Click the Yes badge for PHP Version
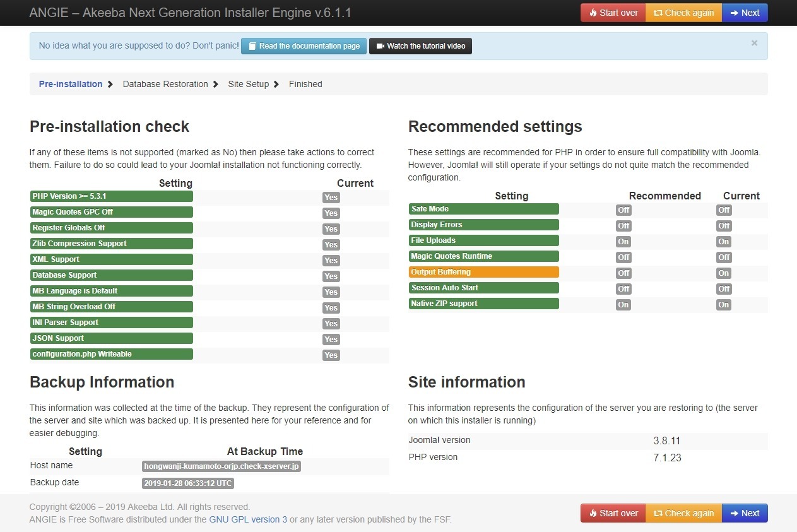The image size is (797, 532). [331, 198]
